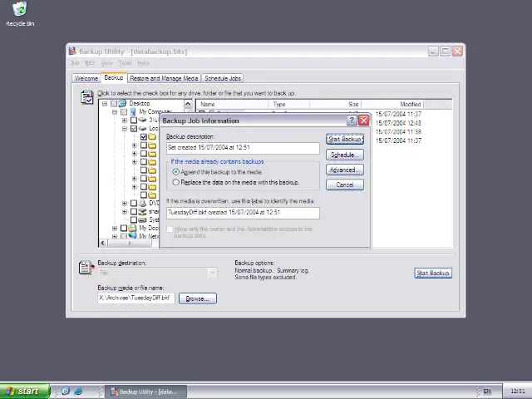Click the dialog's question mark help button
The image size is (532, 399).
point(352,121)
